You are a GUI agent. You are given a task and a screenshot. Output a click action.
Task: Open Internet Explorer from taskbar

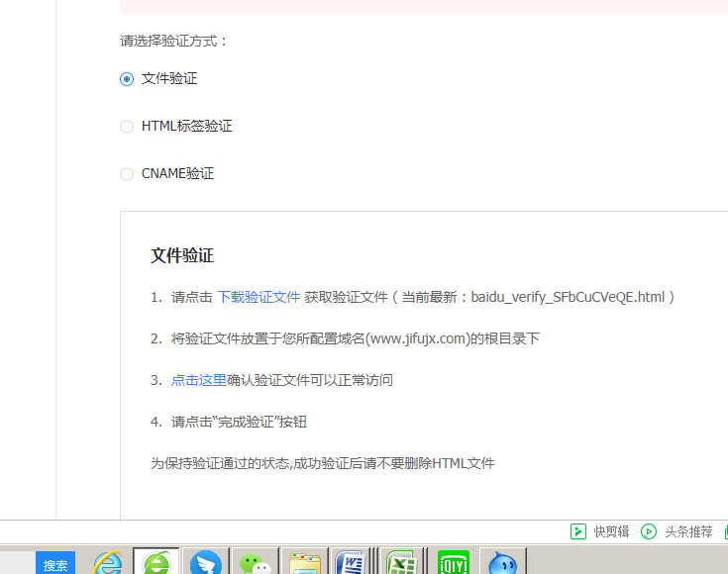108,563
